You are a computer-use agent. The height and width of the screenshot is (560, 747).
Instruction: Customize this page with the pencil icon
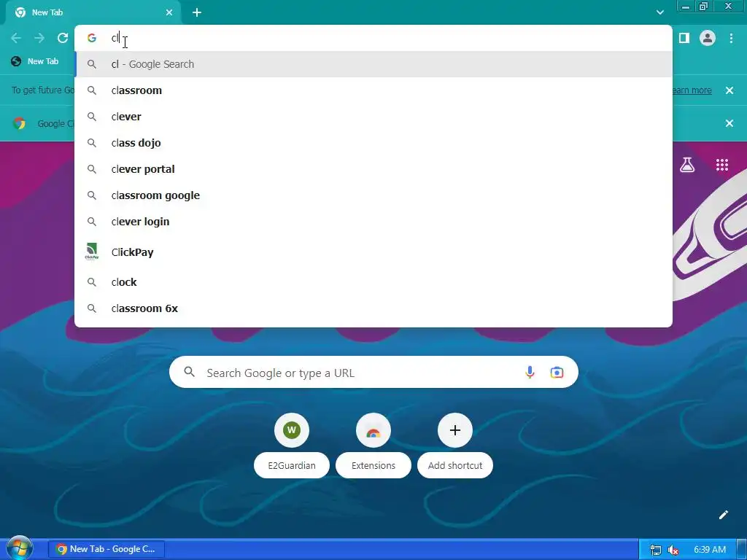[723, 515]
